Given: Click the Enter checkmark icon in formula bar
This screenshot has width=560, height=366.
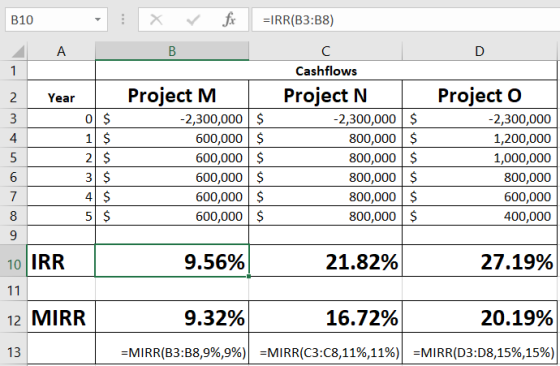Looking at the screenshot, I should coord(192,20).
